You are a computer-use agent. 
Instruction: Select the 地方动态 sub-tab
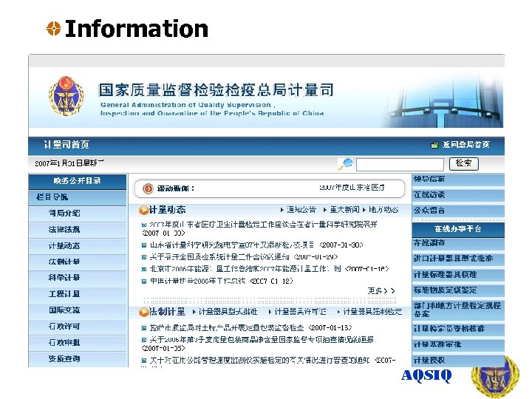point(383,210)
